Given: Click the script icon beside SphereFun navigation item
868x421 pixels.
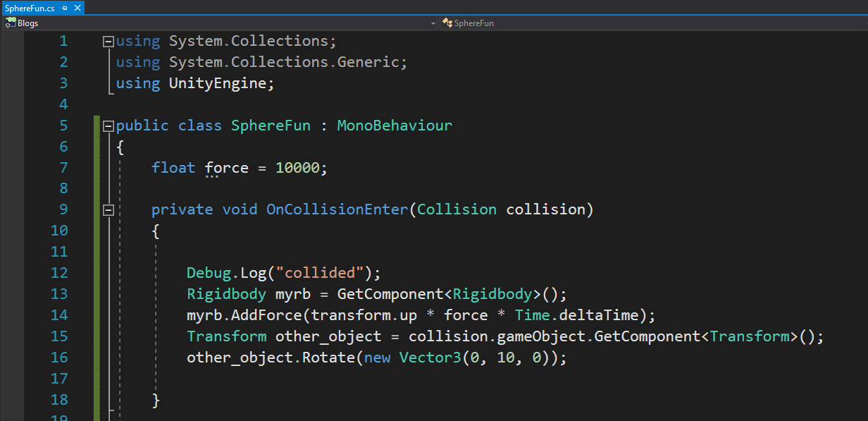Looking at the screenshot, I should (447, 23).
